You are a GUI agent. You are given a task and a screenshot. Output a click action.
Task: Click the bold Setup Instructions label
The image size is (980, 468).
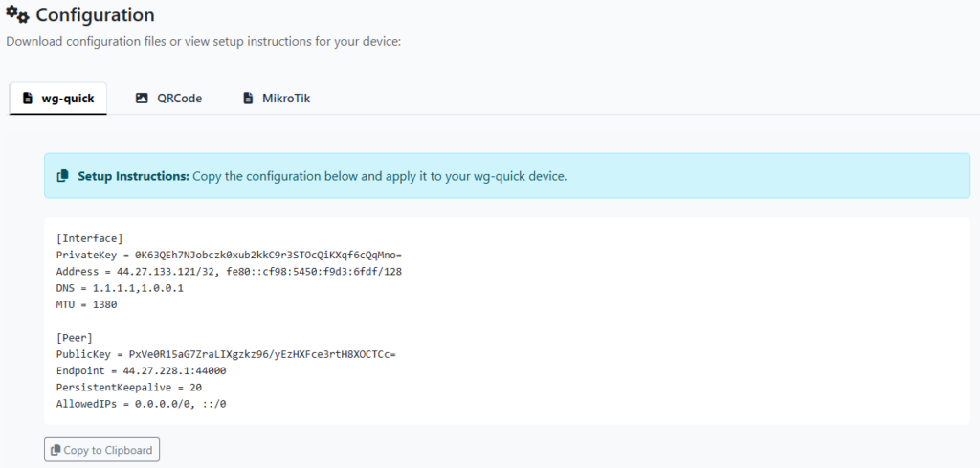(x=133, y=176)
